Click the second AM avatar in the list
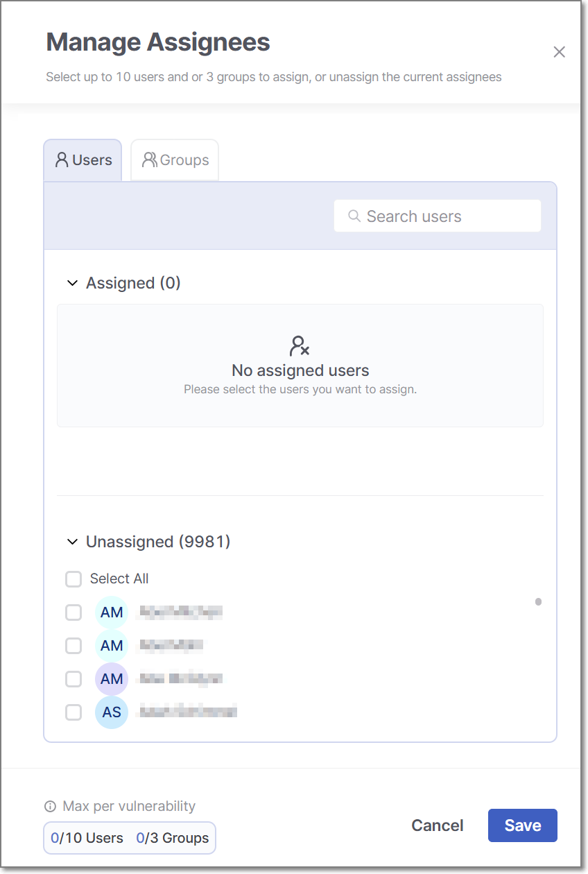This screenshot has width=588, height=874. pyautogui.click(x=112, y=646)
